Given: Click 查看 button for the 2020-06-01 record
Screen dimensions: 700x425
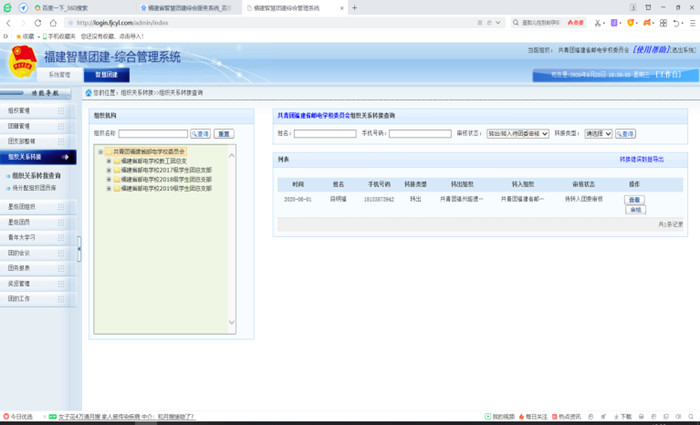Looking at the screenshot, I should (635, 200).
